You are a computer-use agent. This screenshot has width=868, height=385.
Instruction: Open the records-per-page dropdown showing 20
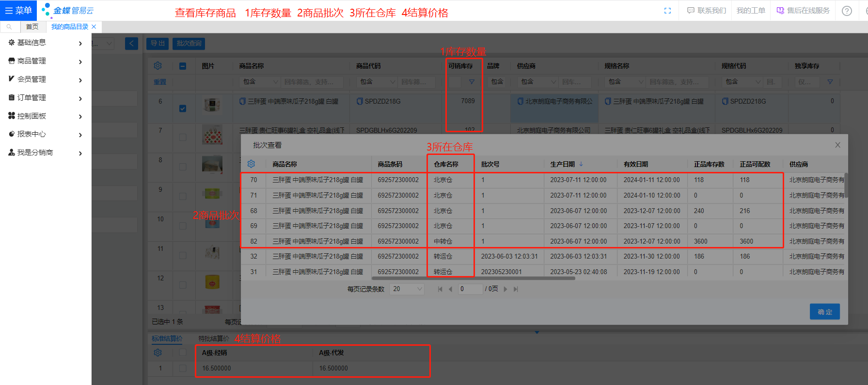(x=408, y=289)
